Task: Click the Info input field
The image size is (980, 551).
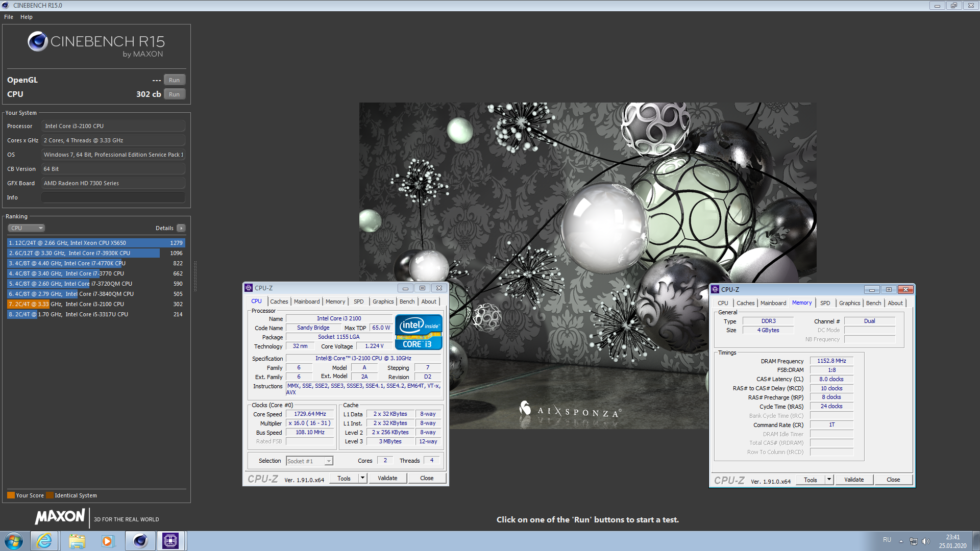Action: click(x=113, y=197)
